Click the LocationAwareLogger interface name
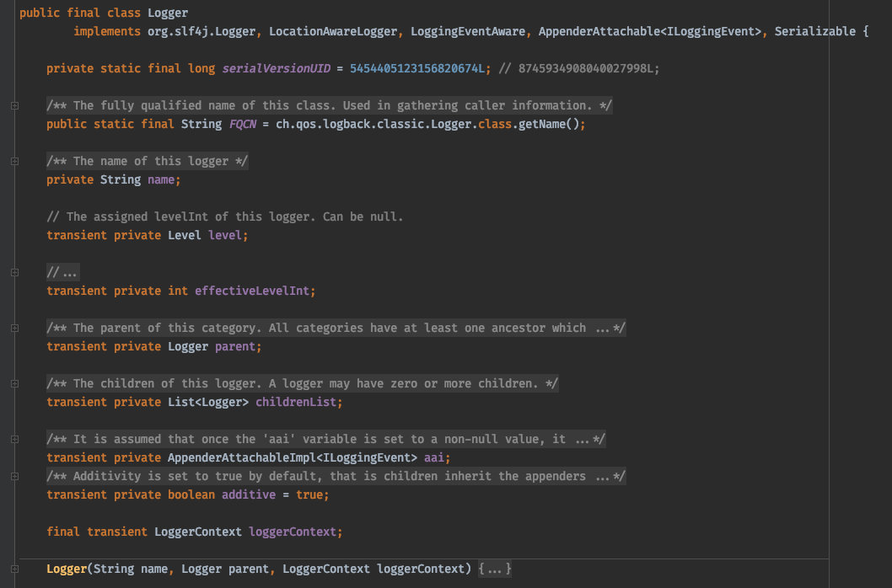892x588 pixels. click(x=331, y=31)
